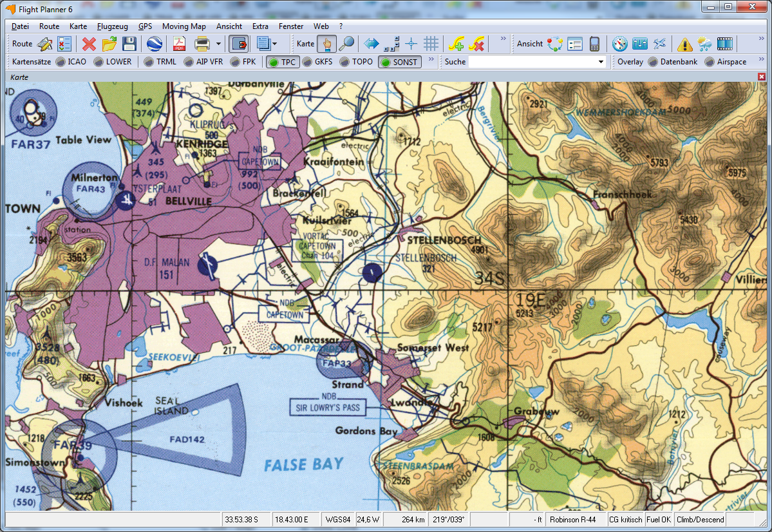Open the Ansicht menu
This screenshot has height=532, width=772.
pos(229,26)
